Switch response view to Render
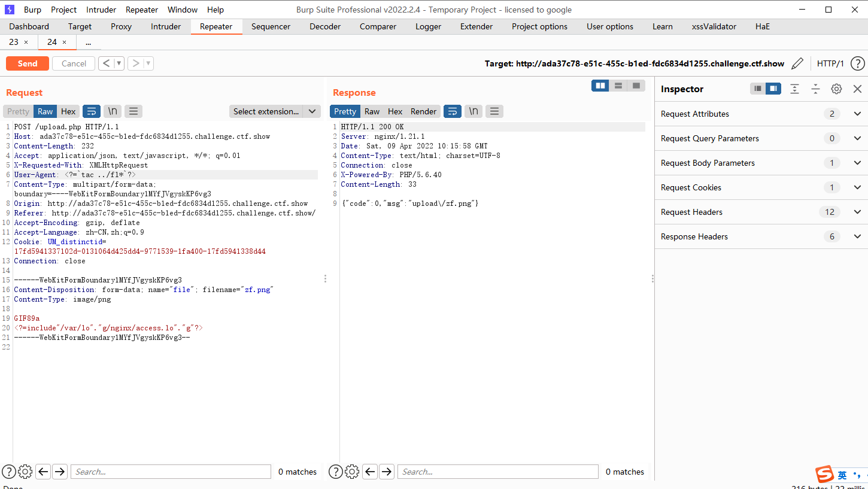Screen dimensions: 868x489 coord(423,111)
